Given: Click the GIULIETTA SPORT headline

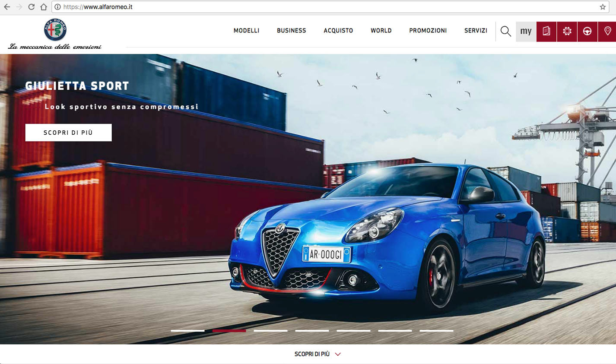Looking at the screenshot, I should coord(77,86).
